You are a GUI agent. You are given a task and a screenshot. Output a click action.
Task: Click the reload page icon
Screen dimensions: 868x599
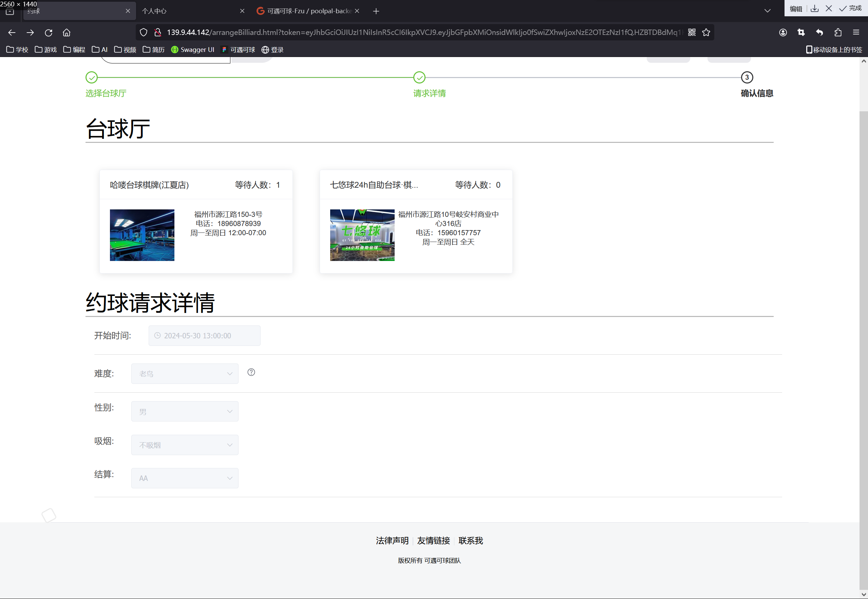(49, 33)
